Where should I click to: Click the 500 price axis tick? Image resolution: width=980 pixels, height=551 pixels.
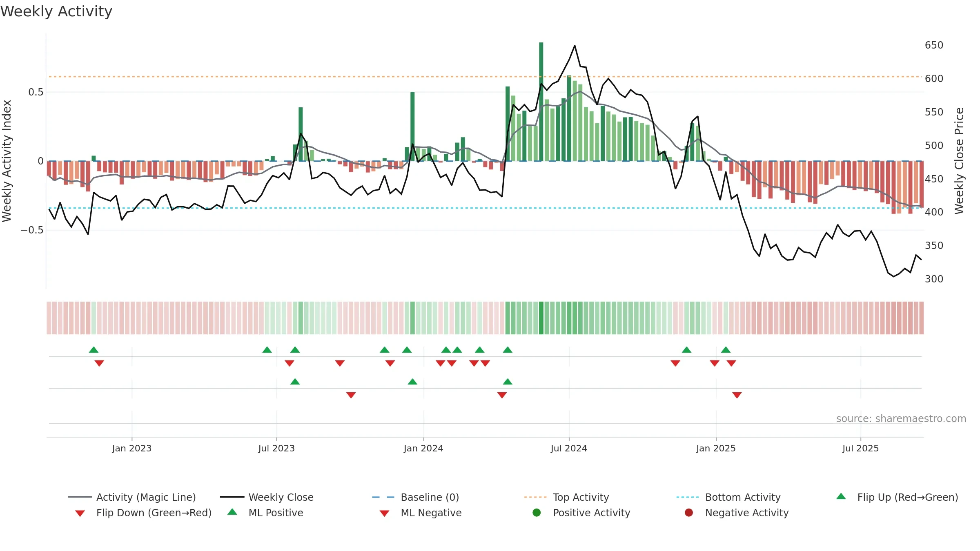tap(934, 145)
